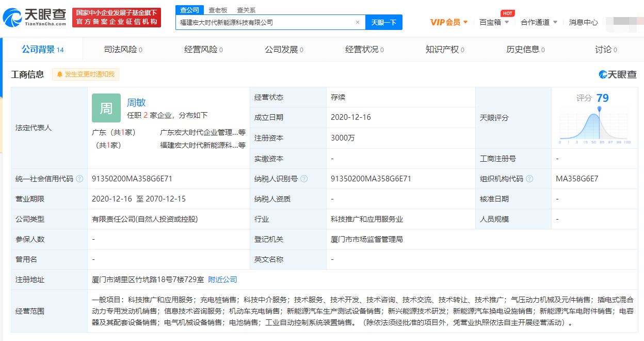Open the 百宝箱 dropdown
Screen dimensions: 644x341
494,22
